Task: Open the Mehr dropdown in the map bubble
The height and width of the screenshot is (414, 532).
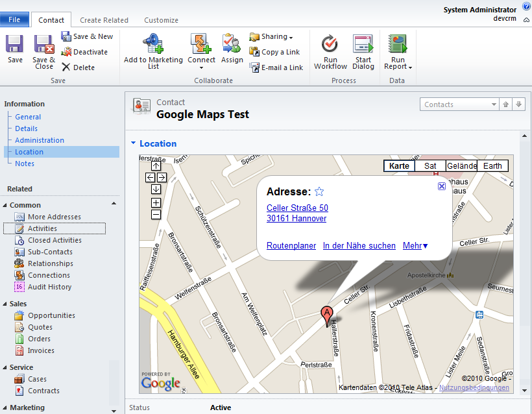Action: pyautogui.click(x=413, y=246)
